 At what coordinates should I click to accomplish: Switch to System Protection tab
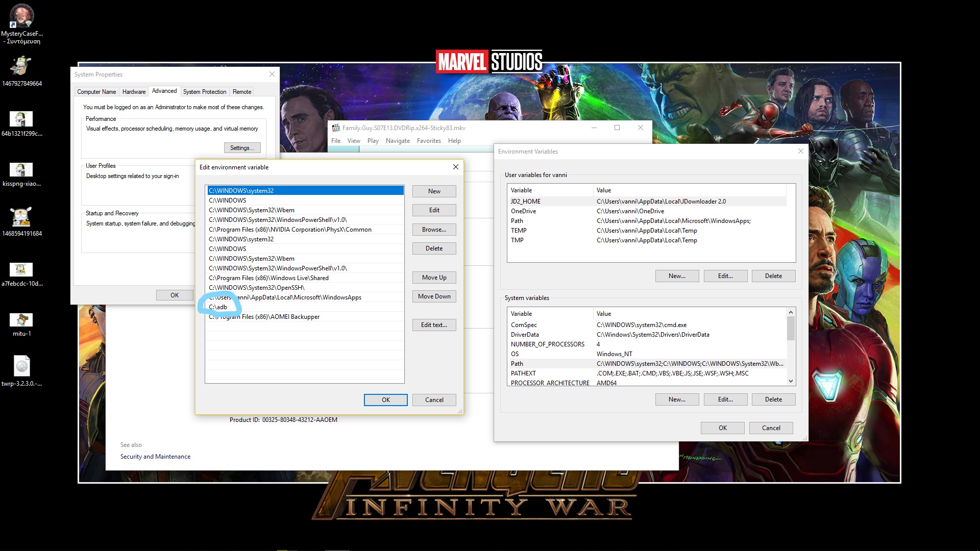coord(204,92)
